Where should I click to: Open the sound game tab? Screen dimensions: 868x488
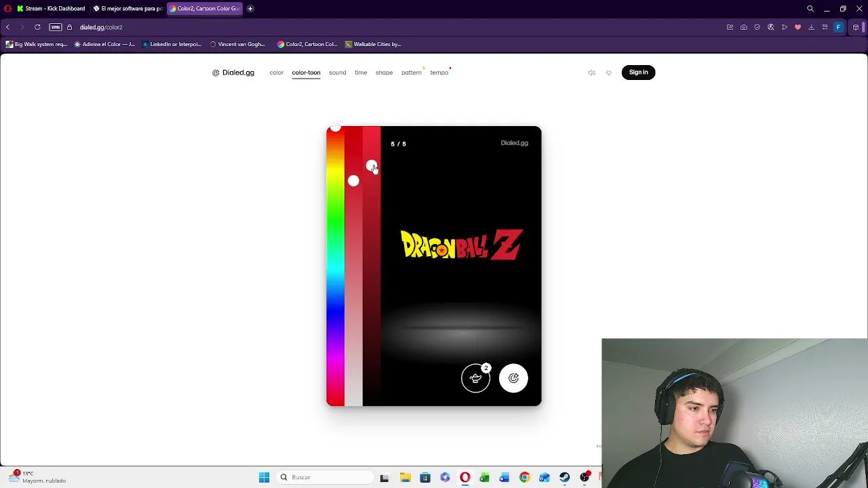337,73
